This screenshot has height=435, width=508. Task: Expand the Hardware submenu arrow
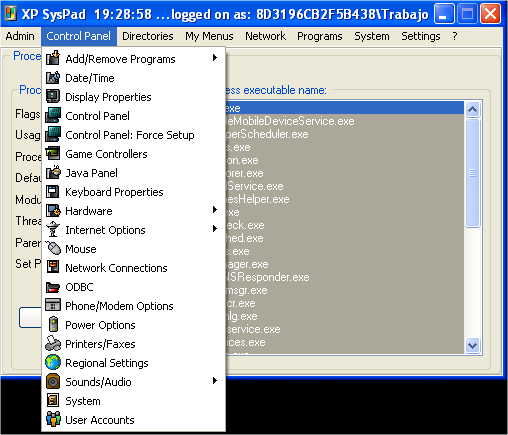(x=215, y=210)
